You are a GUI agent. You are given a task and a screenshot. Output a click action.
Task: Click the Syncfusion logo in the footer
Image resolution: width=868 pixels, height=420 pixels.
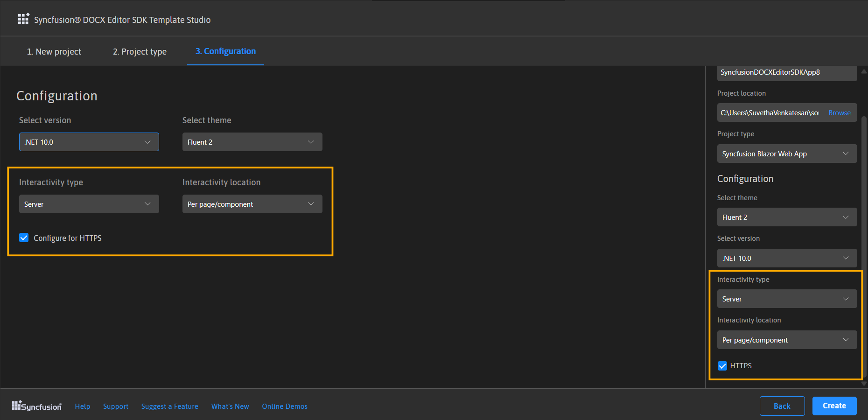click(x=36, y=405)
